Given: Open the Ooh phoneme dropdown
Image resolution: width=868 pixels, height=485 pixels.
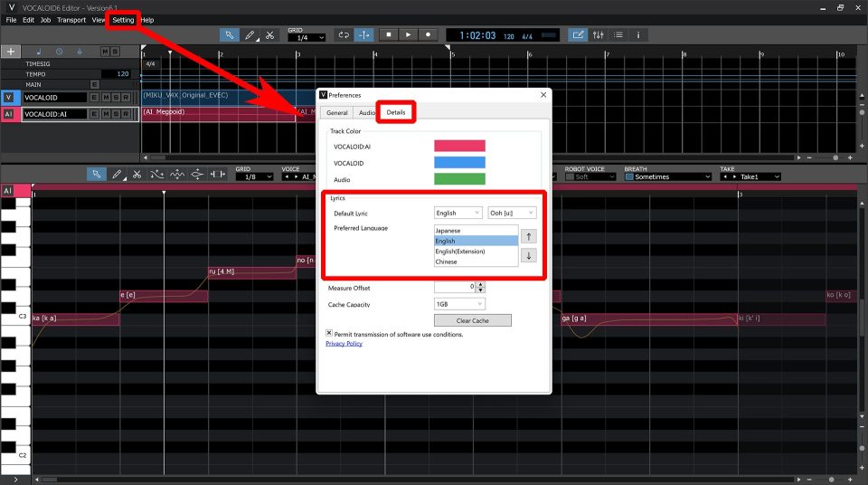Looking at the screenshot, I should click(x=513, y=213).
